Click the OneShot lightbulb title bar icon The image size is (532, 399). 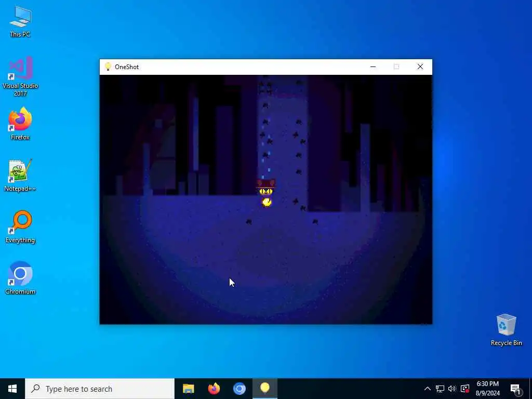[108, 66]
